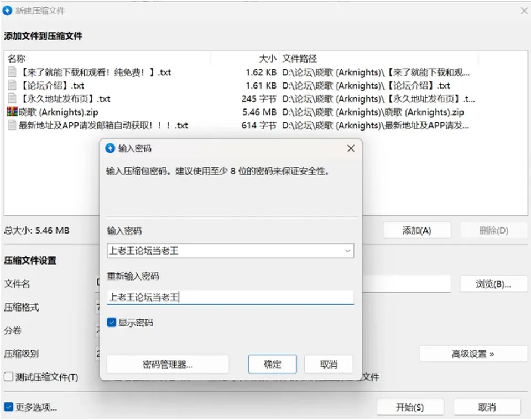
Task: Click the app icon in the 新建压缩文件 title bar
Action: [x=7, y=11]
